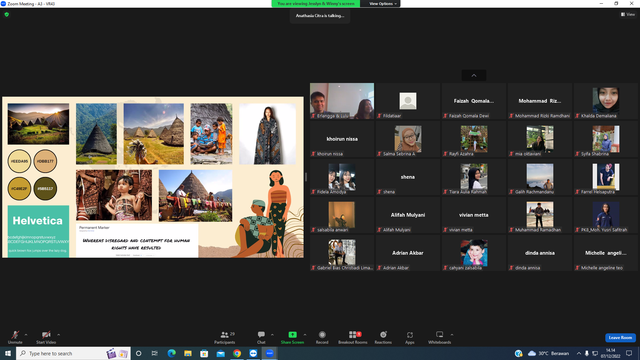Select Mohammad Rizki Ramdhani tile
The image size is (640, 360).
point(540,101)
